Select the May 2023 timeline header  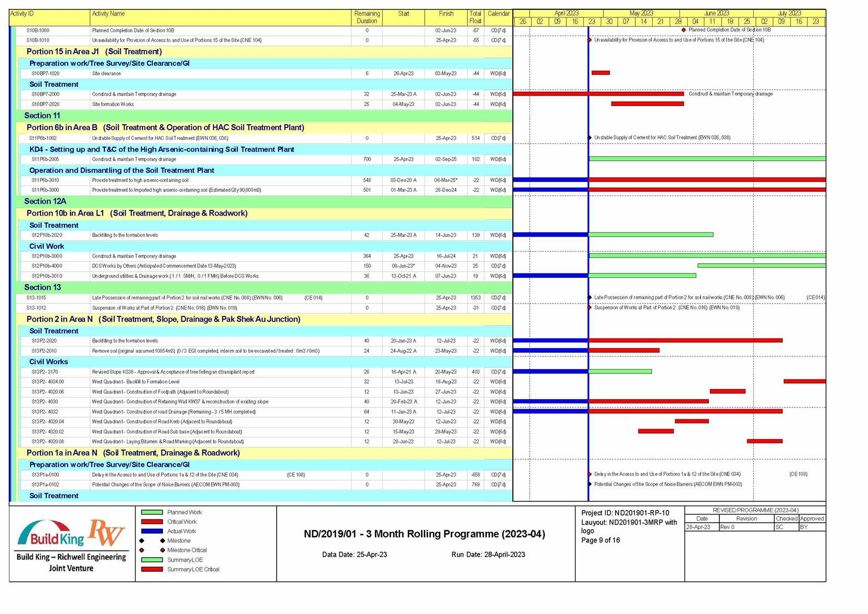coord(641,13)
